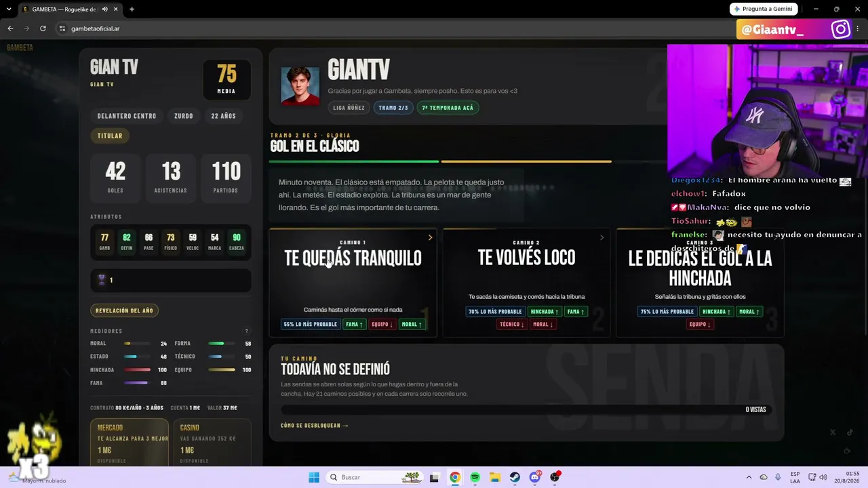Click the GIANTV player portrait
This screenshot has width=868, height=488.
(300, 86)
